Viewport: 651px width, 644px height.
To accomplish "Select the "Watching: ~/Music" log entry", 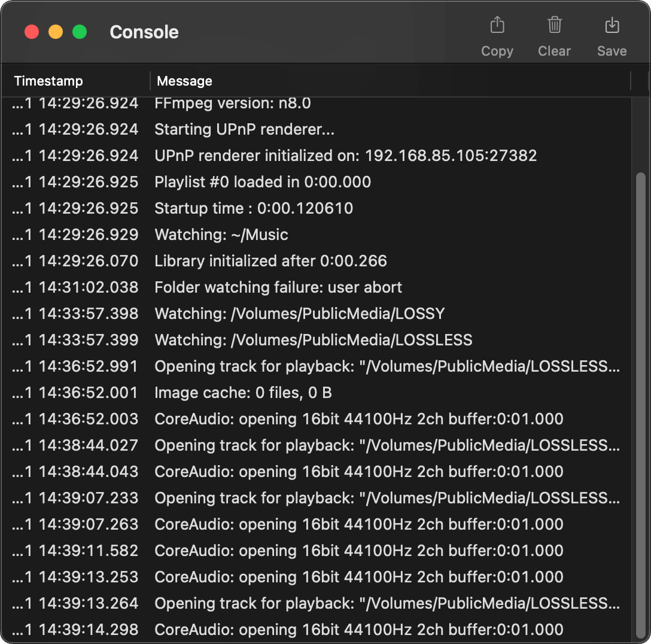I will (x=221, y=235).
